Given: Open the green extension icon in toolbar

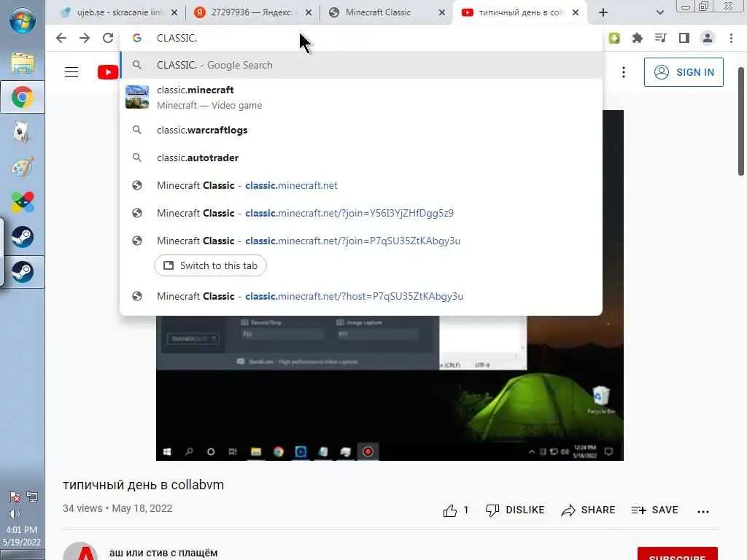Looking at the screenshot, I should [x=614, y=38].
